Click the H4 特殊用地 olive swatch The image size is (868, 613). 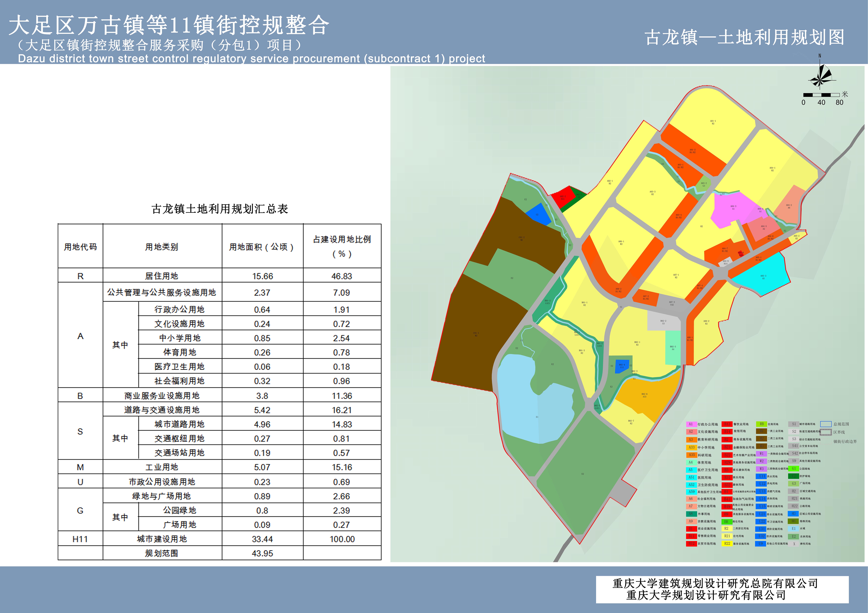point(793,521)
